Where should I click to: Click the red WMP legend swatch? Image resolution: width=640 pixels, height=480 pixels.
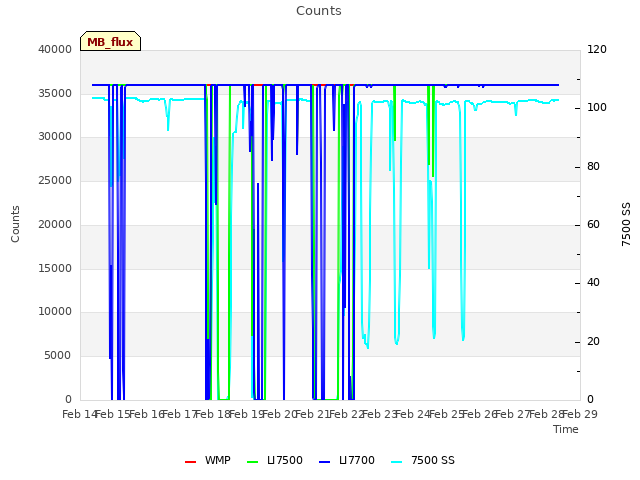(x=190, y=462)
